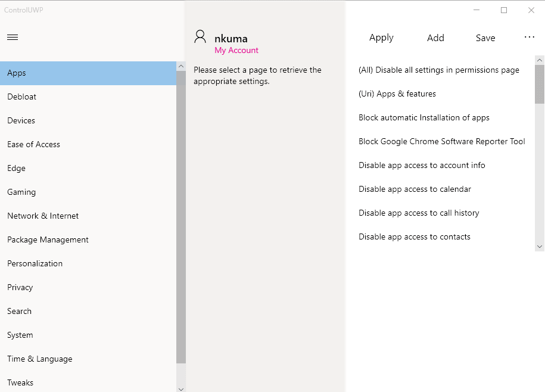Click the sidebar scroll-up arrow
This screenshot has width=545, height=392.
[181, 66]
